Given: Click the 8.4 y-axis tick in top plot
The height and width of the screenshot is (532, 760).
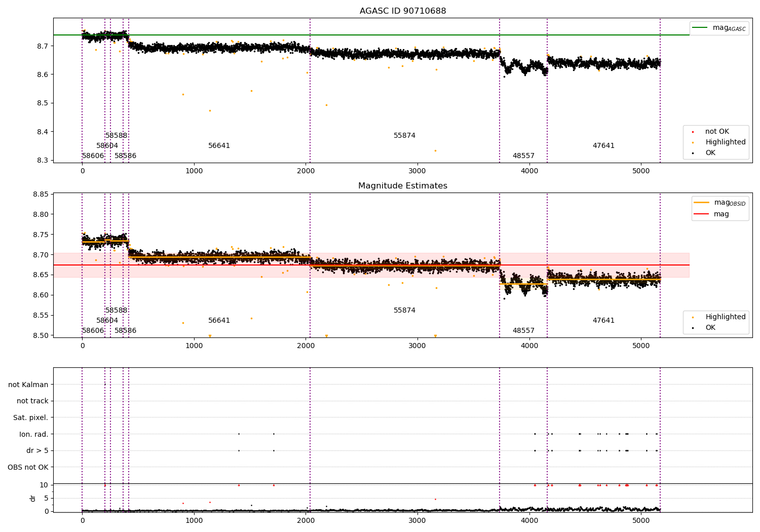Looking at the screenshot, I should coord(43,132).
